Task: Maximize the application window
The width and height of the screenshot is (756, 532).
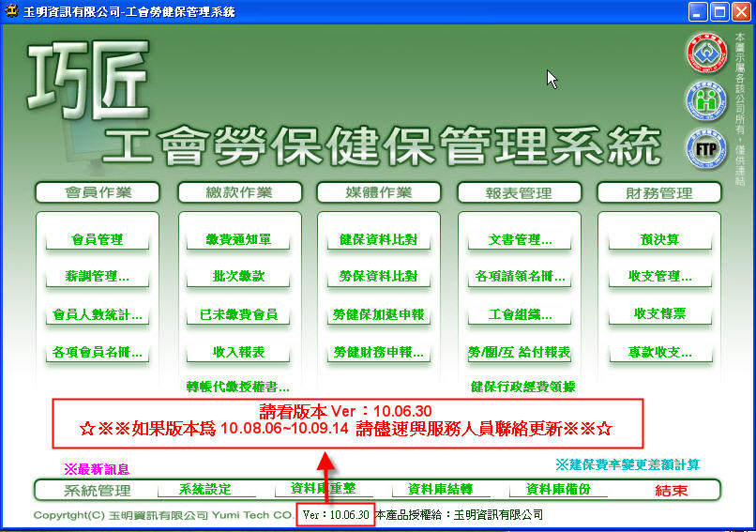Action: tap(719, 11)
